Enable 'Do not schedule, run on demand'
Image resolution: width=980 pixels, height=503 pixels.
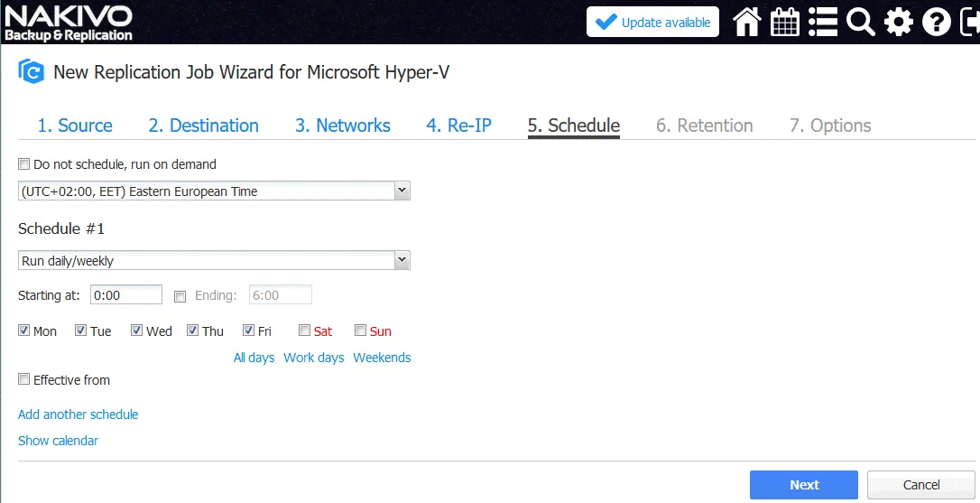pos(23,164)
